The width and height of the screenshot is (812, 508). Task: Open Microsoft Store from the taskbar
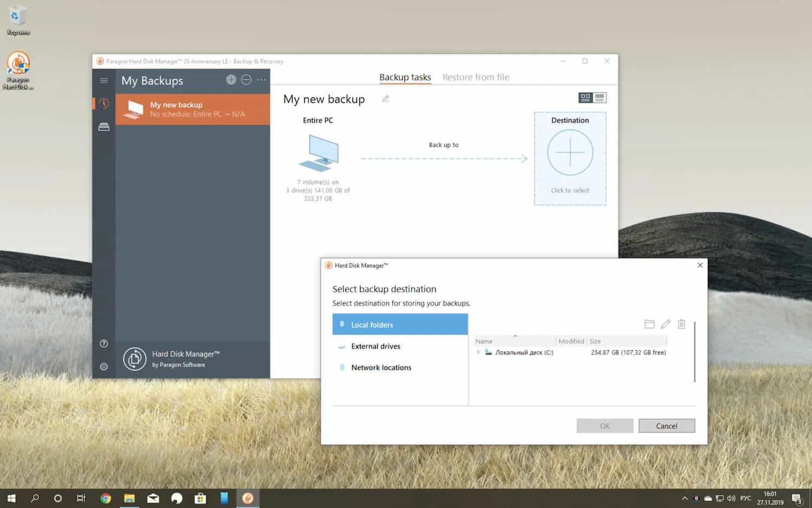tap(200, 498)
